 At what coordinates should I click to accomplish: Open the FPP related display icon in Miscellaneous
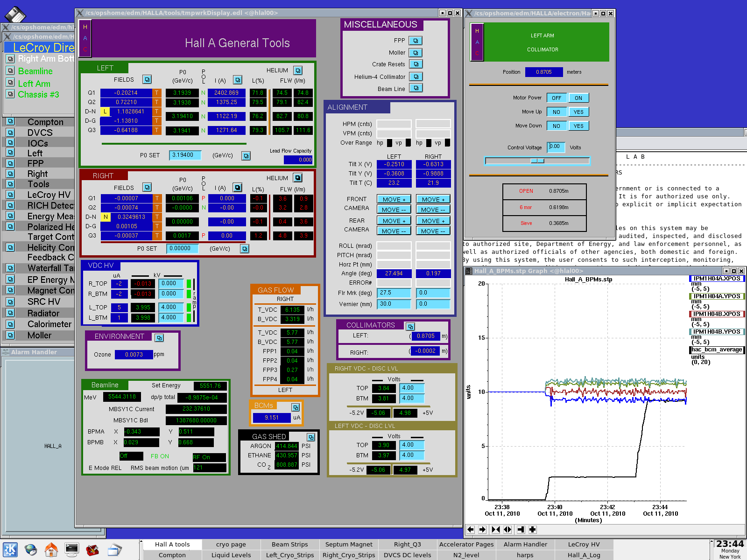tap(416, 41)
